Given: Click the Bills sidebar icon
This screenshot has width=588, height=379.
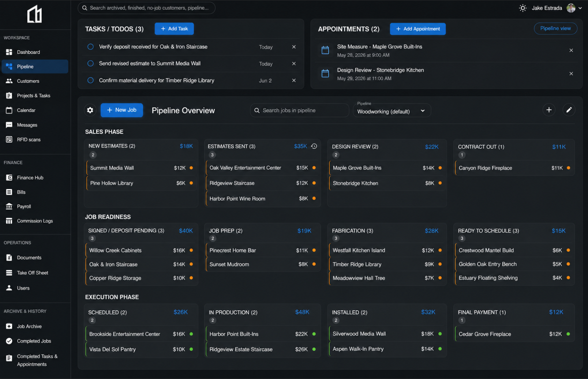Looking at the screenshot, I should (x=9, y=192).
